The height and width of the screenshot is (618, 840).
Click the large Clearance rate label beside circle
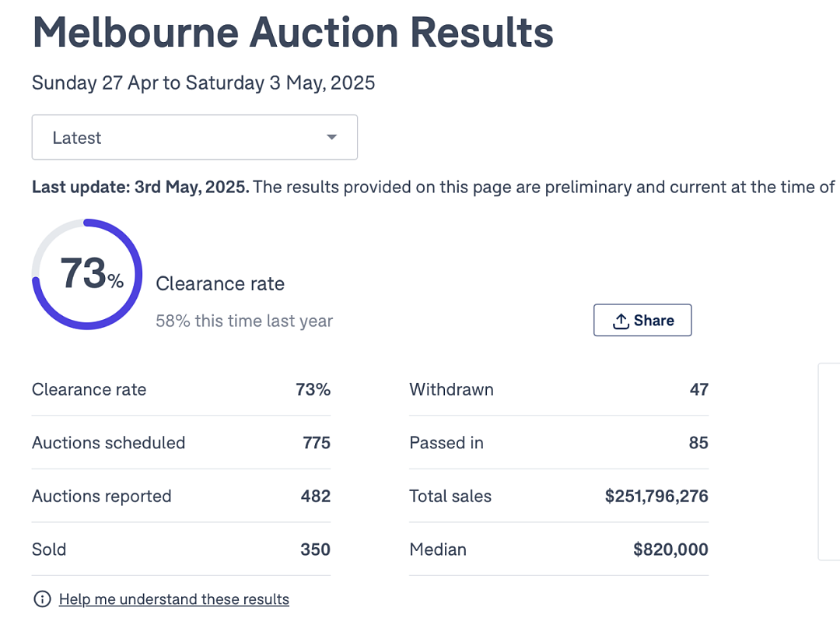pos(220,283)
